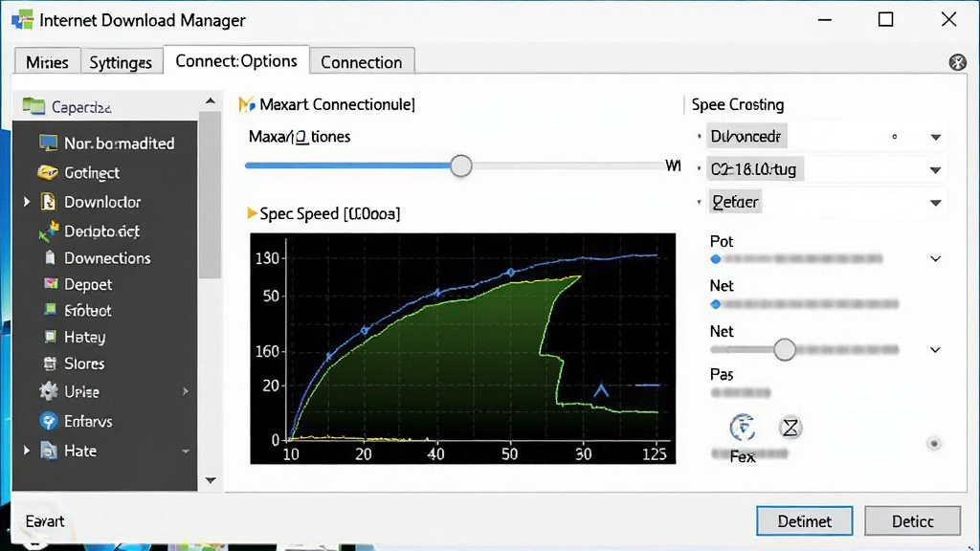This screenshot has height=551, width=980.
Task: Click the folder icon beside Caperdze
Action: click(x=33, y=106)
